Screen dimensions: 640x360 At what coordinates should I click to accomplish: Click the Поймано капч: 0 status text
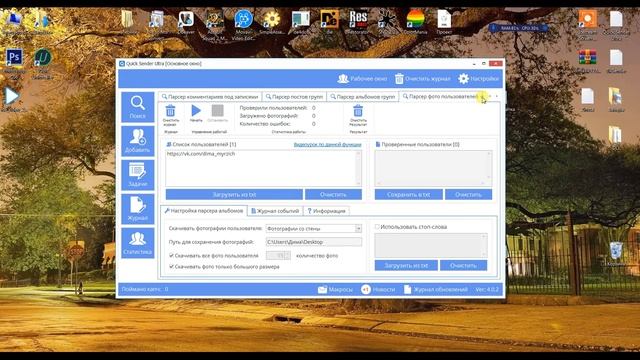(x=145, y=289)
